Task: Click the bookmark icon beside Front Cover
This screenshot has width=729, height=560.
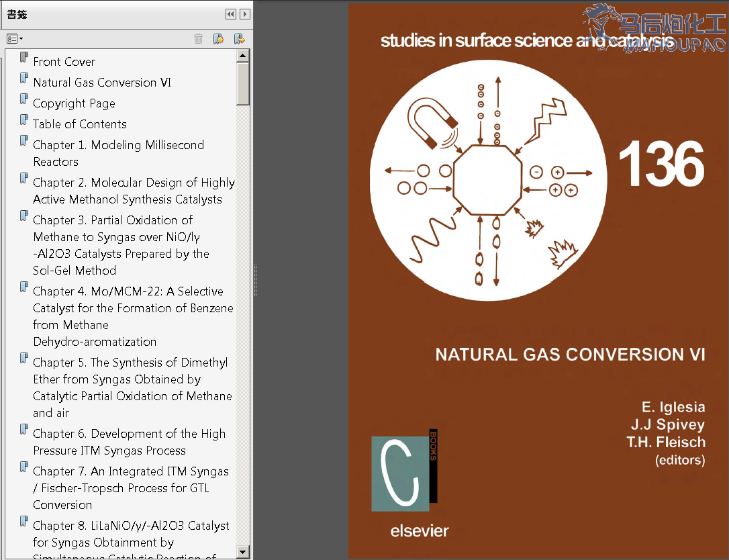Action: [x=24, y=57]
